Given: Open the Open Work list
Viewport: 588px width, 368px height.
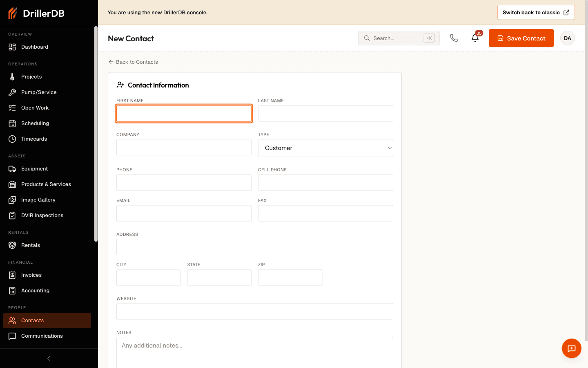Looking at the screenshot, I should (x=47, y=108).
